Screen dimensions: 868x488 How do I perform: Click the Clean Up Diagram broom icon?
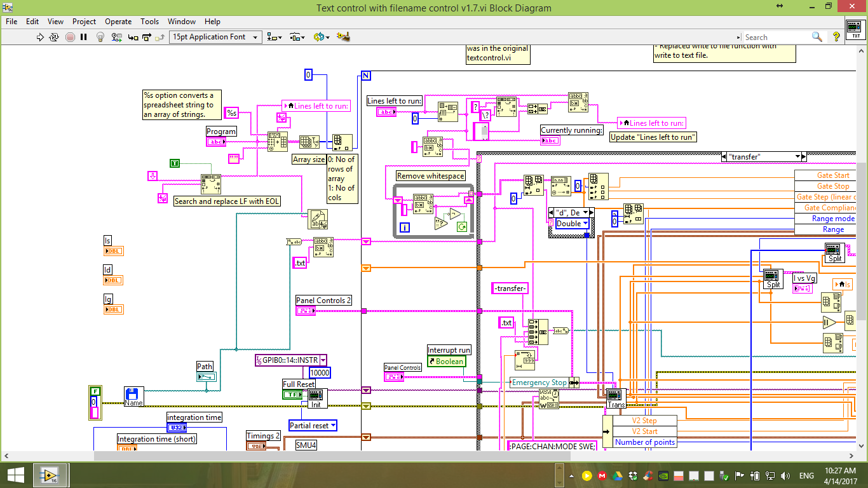(x=344, y=37)
